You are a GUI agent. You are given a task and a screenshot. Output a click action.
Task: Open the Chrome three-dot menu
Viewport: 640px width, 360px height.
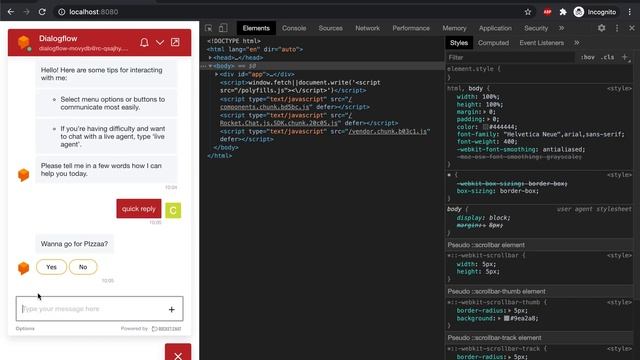point(629,12)
